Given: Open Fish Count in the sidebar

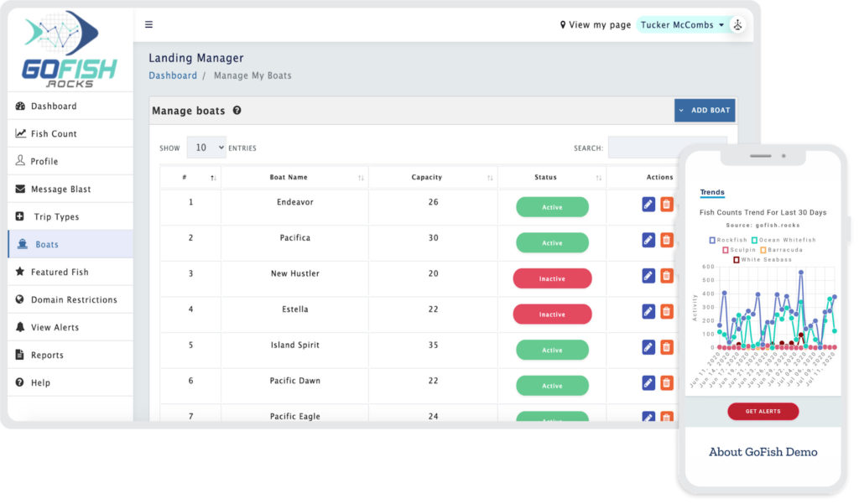Looking at the screenshot, I should click(x=54, y=134).
